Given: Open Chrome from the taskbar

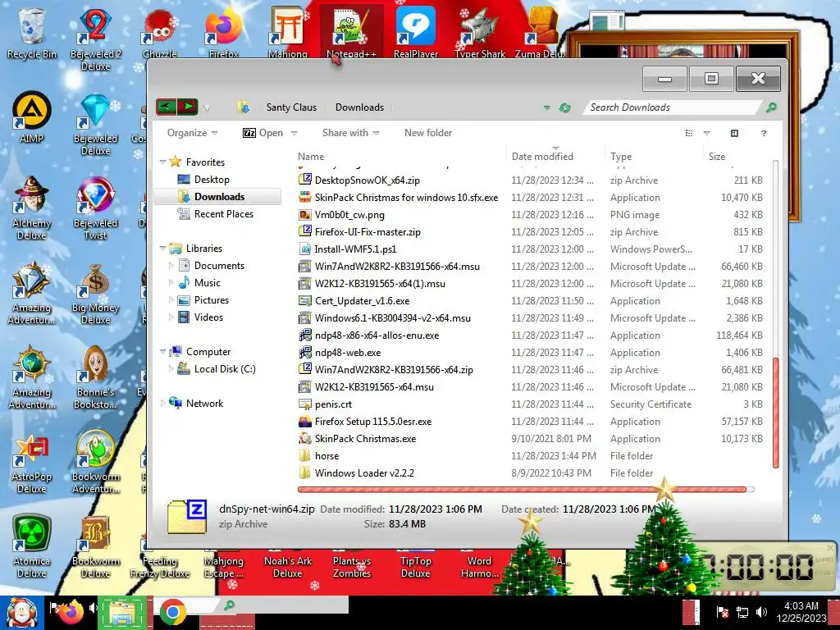Looking at the screenshot, I should pyautogui.click(x=172, y=612).
